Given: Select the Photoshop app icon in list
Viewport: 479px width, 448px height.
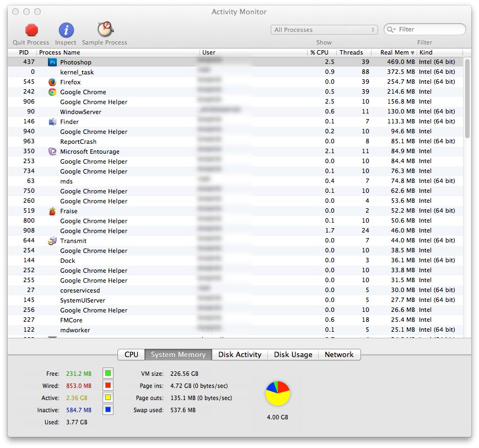Looking at the screenshot, I should pos(52,62).
